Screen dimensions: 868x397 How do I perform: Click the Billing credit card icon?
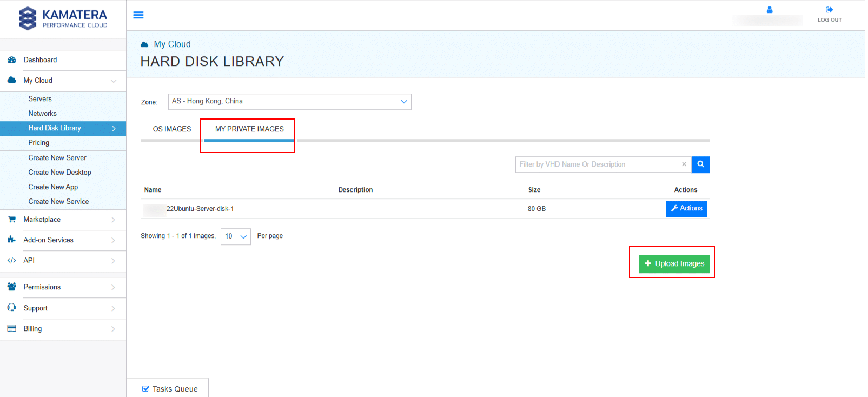tap(12, 328)
